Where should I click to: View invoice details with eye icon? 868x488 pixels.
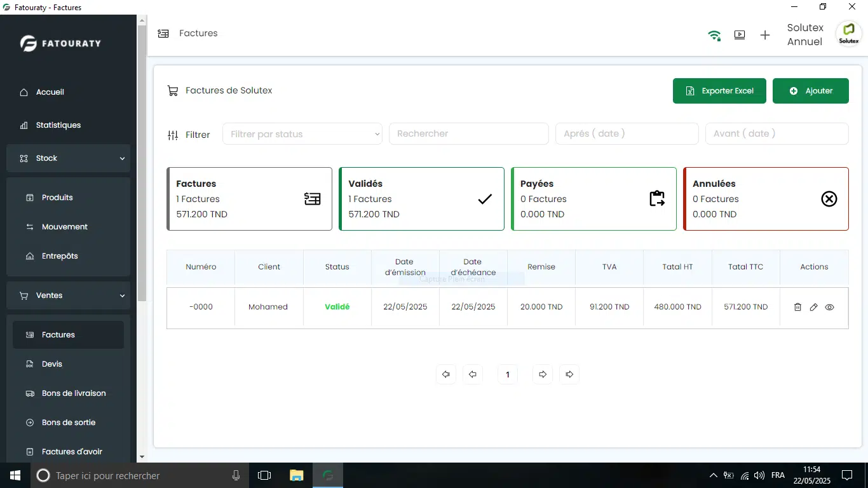click(829, 308)
